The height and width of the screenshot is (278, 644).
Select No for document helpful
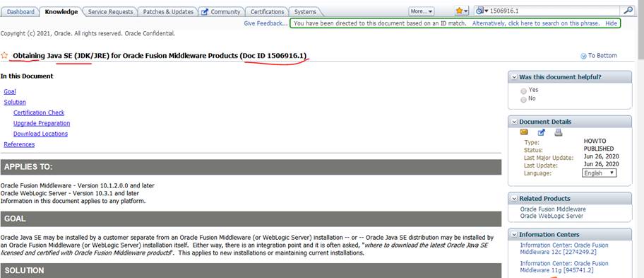tap(523, 100)
